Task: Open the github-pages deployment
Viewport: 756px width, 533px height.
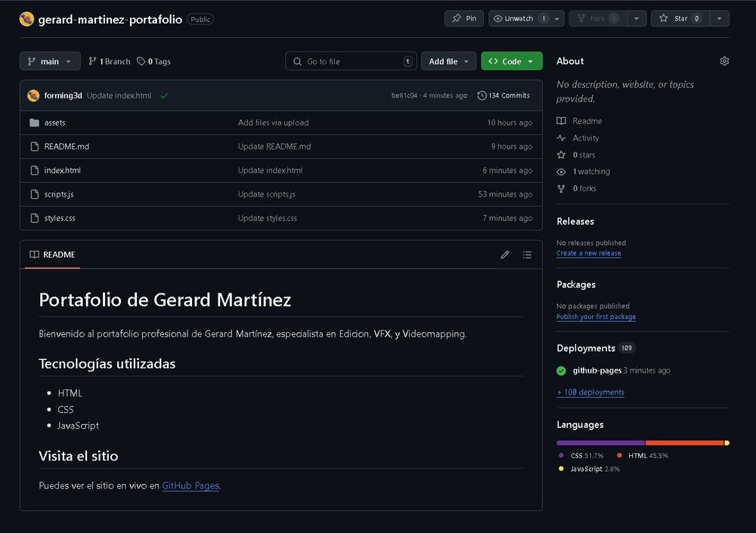Action: click(x=597, y=370)
